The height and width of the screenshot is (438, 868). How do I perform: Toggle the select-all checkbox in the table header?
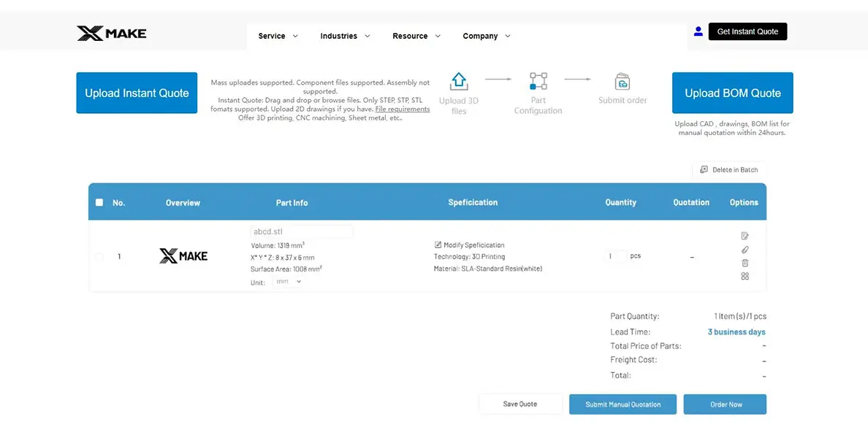pyautogui.click(x=99, y=202)
